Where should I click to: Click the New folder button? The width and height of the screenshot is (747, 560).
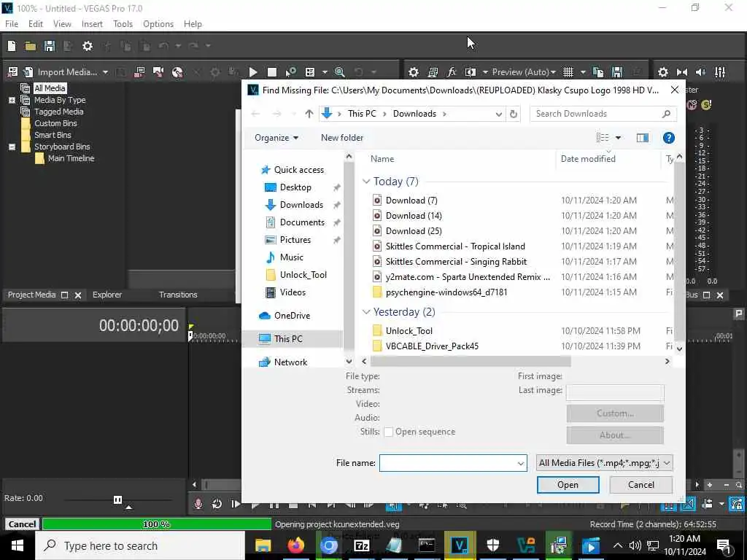click(342, 138)
